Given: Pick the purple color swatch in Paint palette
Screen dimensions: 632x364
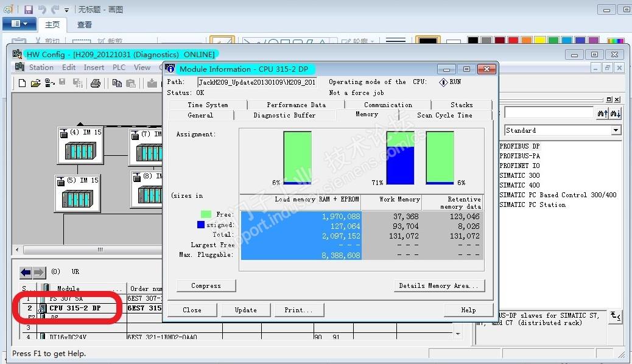Looking at the screenshot, I should click(x=593, y=40).
